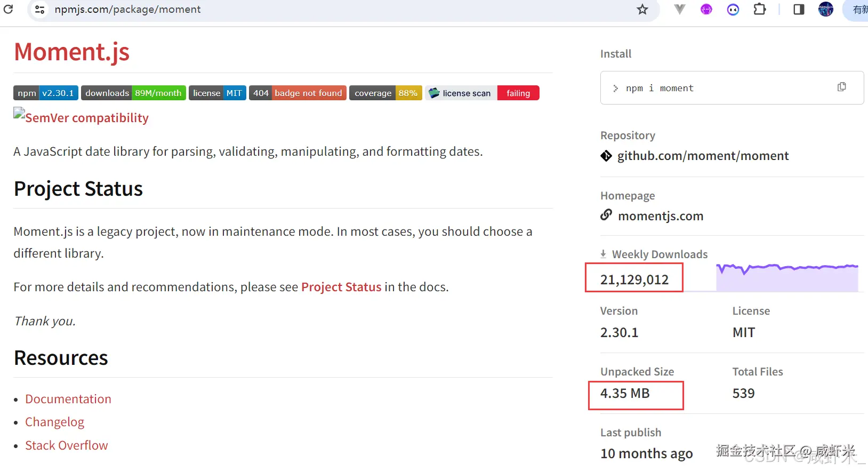Open site information icon in address bar
868x471 pixels.
[39, 10]
